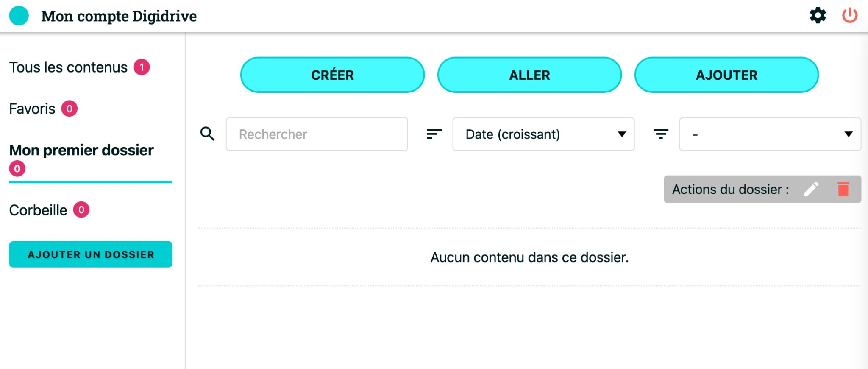Click the trash icon to delete the folder
This screenshot has height=369, width=868.
(x=843, y=190)
